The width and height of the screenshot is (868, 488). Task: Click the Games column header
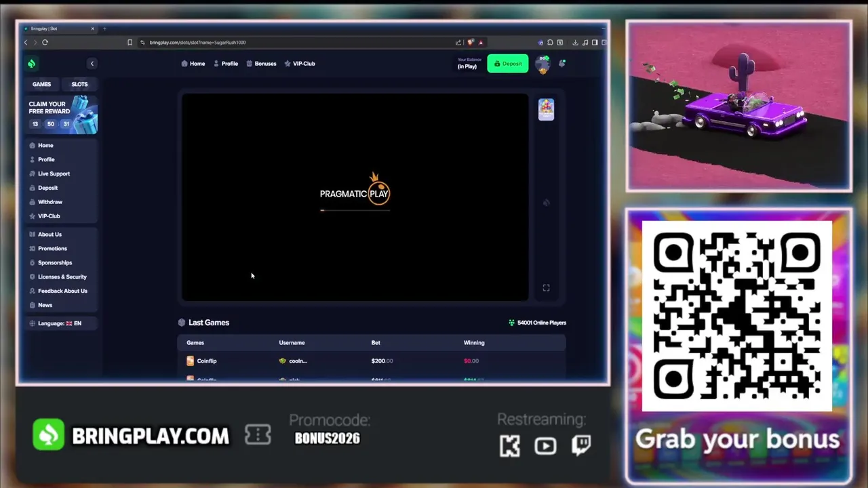[195, 343]
